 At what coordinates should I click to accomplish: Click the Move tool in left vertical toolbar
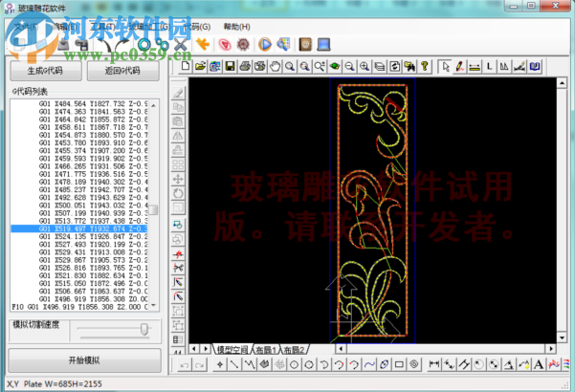point(178,179)
